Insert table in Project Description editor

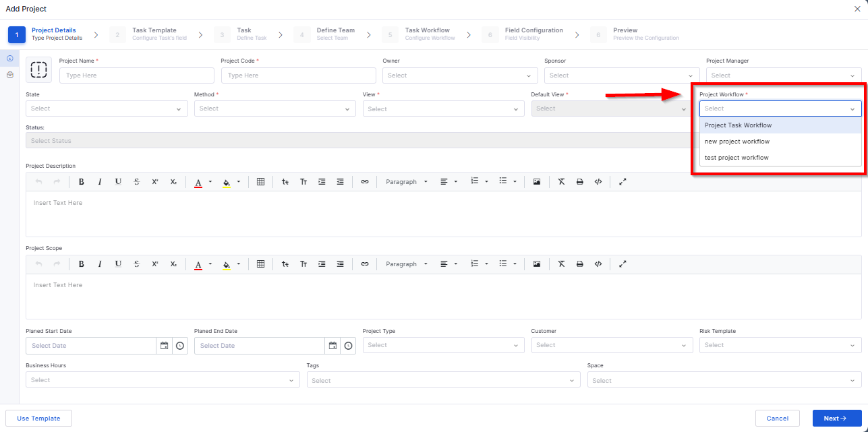tap(260, 182)
